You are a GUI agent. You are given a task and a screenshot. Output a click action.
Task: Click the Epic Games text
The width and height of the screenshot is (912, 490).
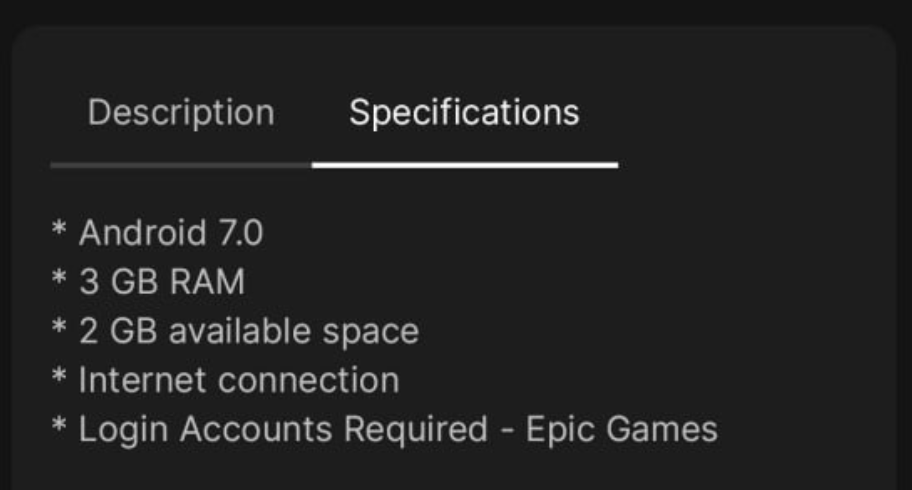point(622,429)
